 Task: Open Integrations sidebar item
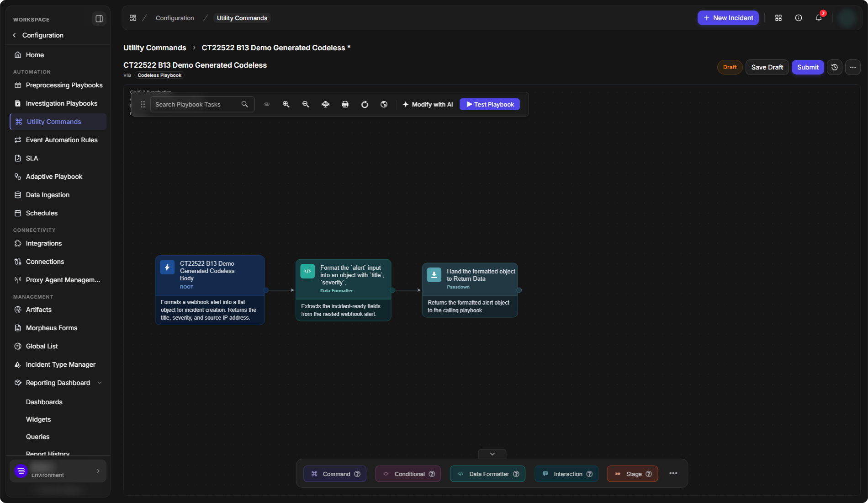click(x=58, y=243)
